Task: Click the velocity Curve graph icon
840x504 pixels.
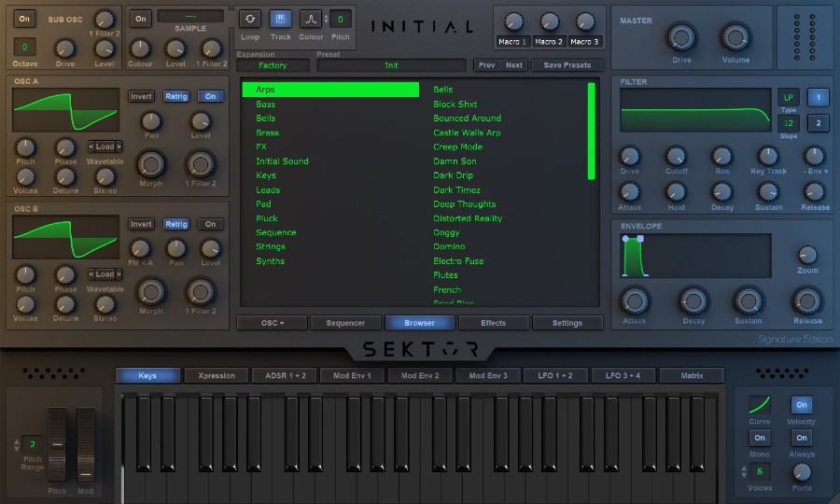Action: click(x=760, y=404)
